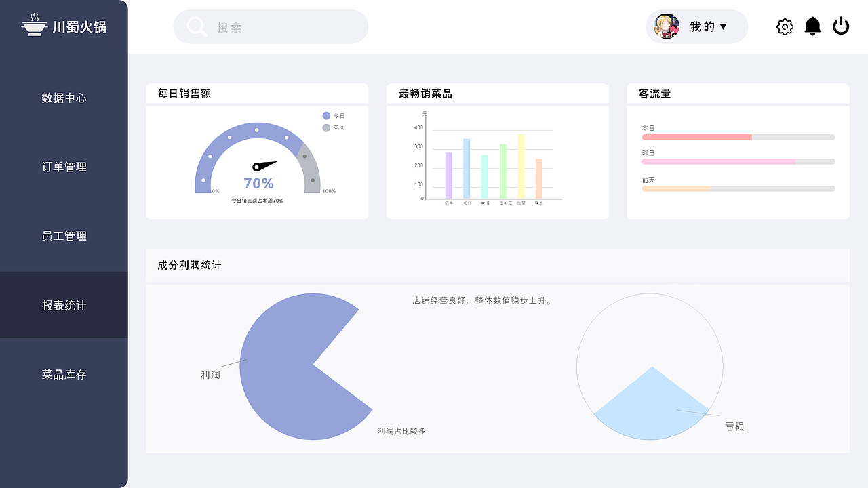
Task: Open settings via the gear icon
Action: tap(785, 27)
